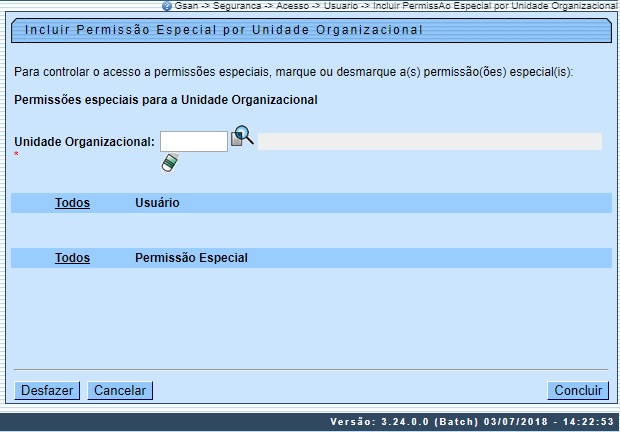This screenshot has width=620, height=432.
Task: Click the Unidade Organizacional field label
Action: point(84,142)
